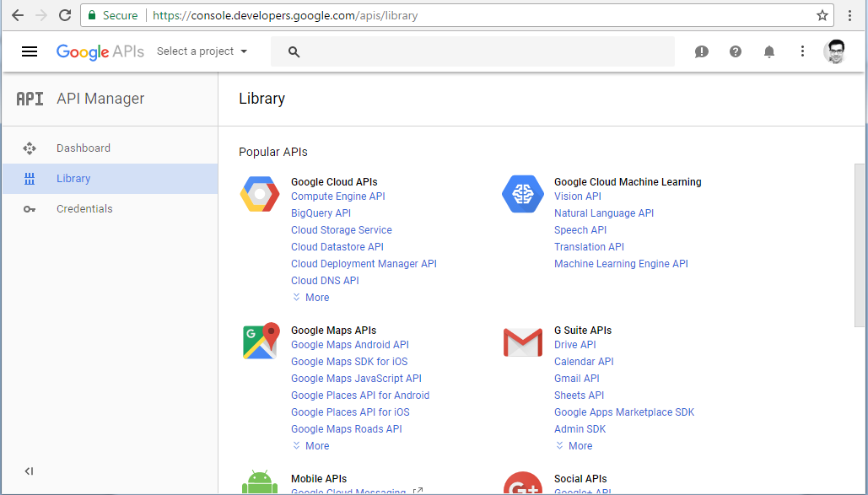
Task: Open the notifications bell
Action: (769, 51)
